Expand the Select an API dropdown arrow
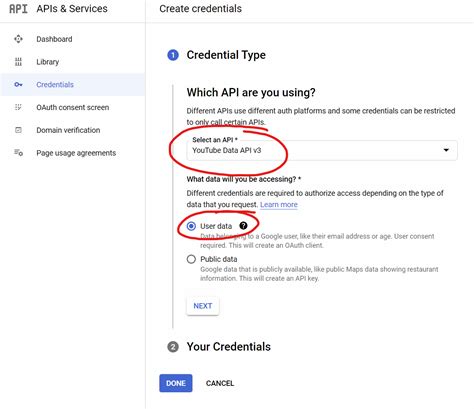Viewport: 474px width, 409px height. pos(446,150)
